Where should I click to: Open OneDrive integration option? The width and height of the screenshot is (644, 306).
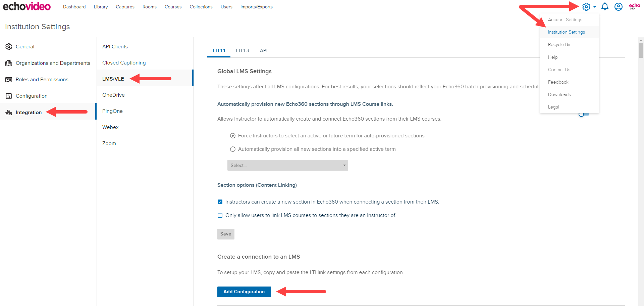click(145, 95)
